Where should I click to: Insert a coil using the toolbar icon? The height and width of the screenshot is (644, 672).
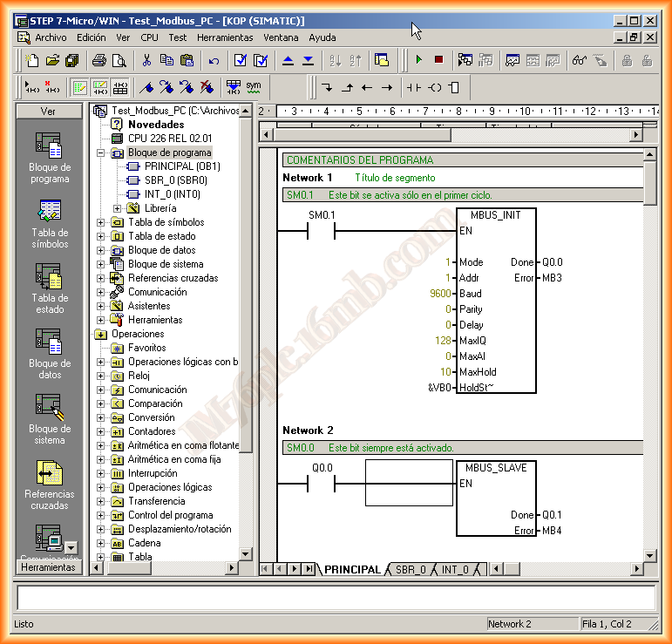[434, 87]
